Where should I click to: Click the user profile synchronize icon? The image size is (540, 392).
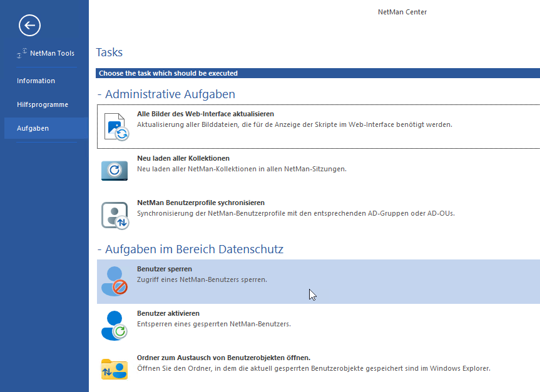click(x=115, y=216)
